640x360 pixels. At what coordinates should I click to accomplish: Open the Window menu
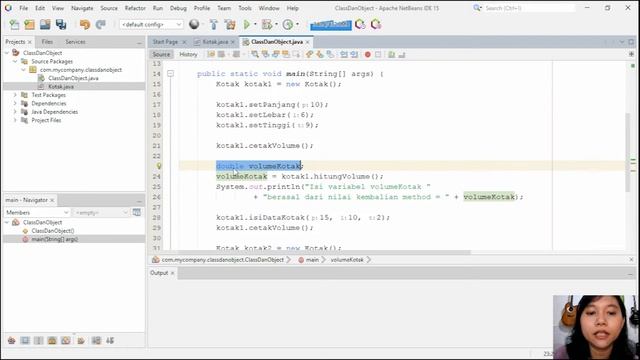pos(269,8)
